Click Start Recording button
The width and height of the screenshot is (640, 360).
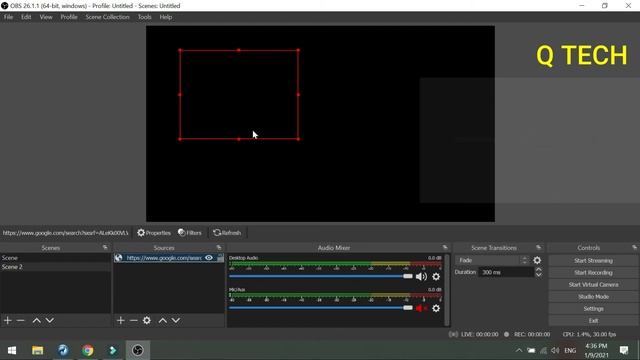593,273
